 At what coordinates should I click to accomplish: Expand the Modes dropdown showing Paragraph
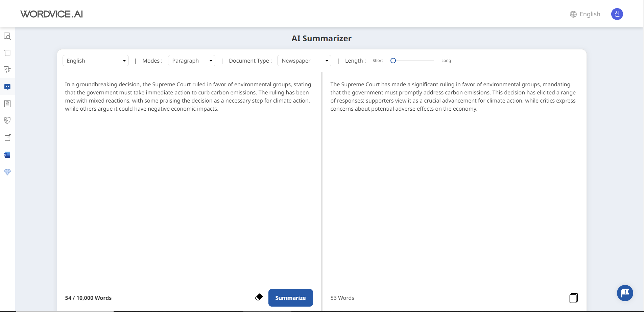coord(191,61)
